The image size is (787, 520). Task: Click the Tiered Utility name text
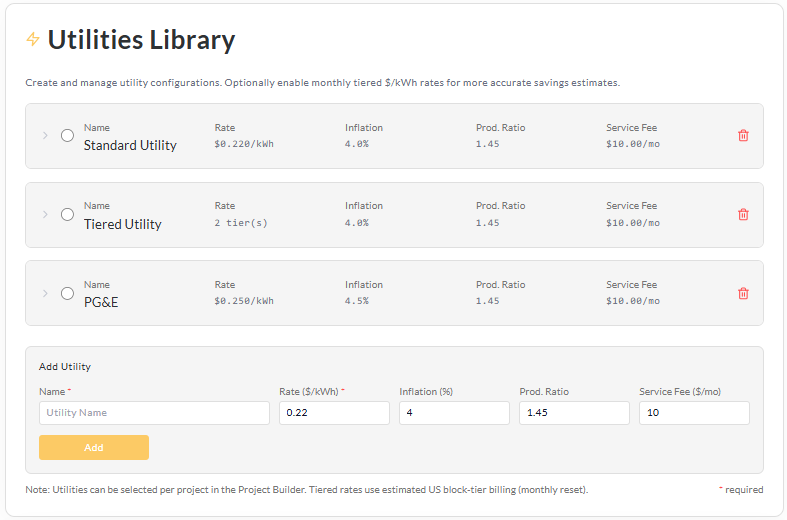coord(122,224)
